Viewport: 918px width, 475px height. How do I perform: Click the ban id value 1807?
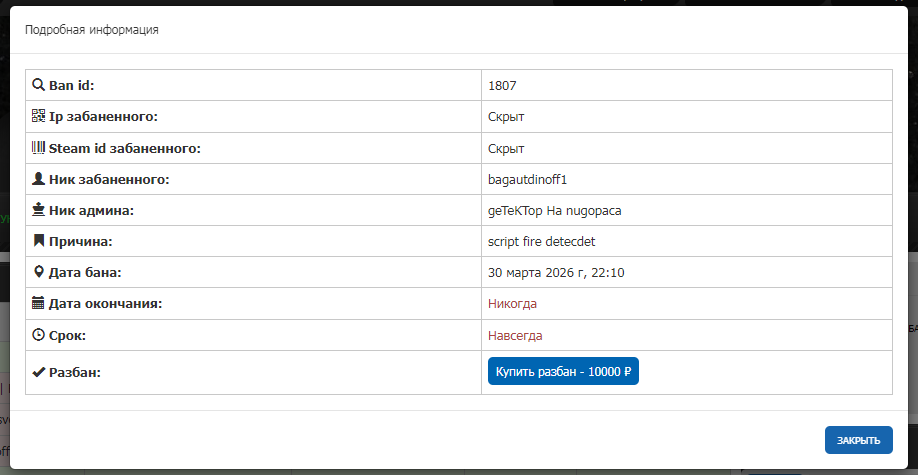[502, 86]
